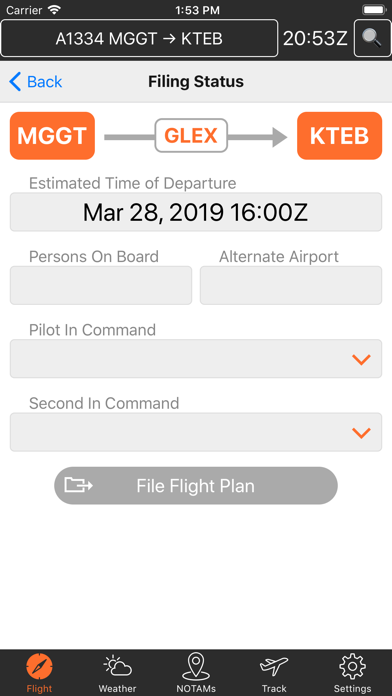The image size is (392, 696).
Task: Focus the Alternate Airport field
Action: 291,285
